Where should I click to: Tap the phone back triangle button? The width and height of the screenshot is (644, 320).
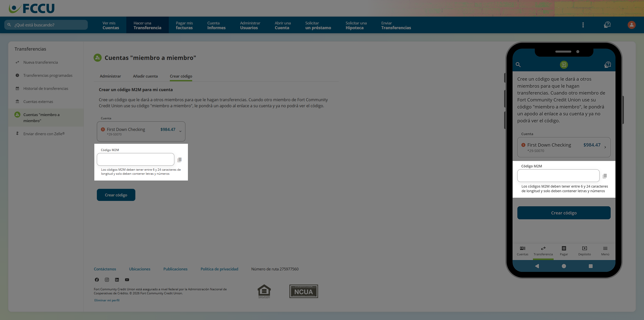[x=537, y=266]
